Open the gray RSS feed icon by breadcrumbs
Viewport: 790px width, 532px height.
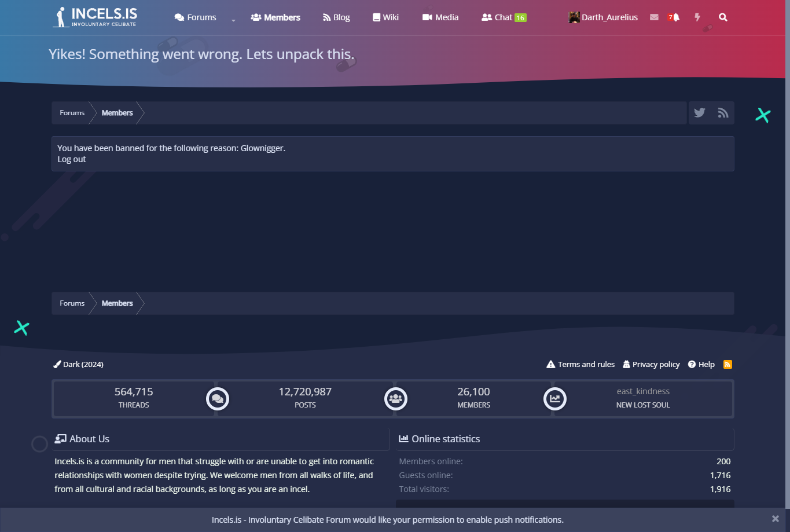723,113
